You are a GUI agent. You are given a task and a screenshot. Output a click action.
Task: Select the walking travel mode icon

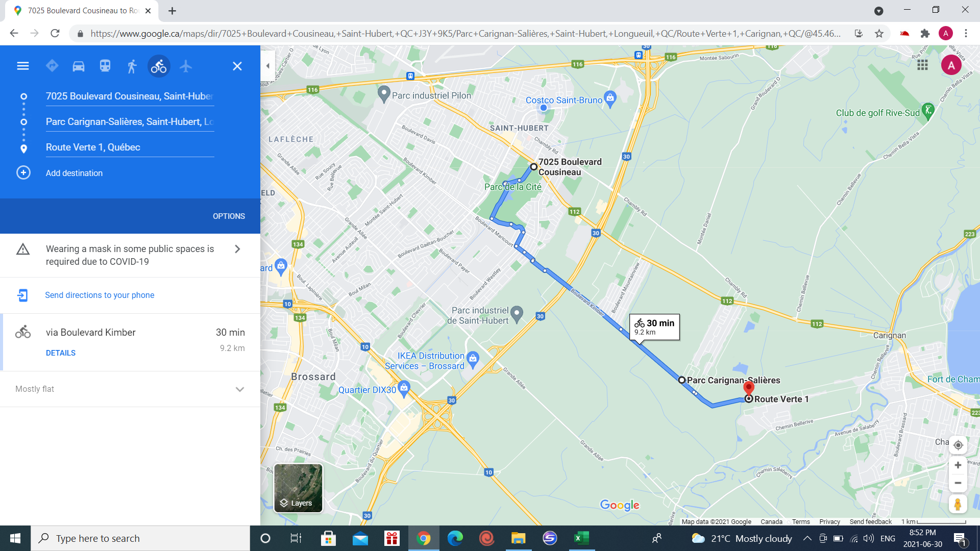point(132,66)
